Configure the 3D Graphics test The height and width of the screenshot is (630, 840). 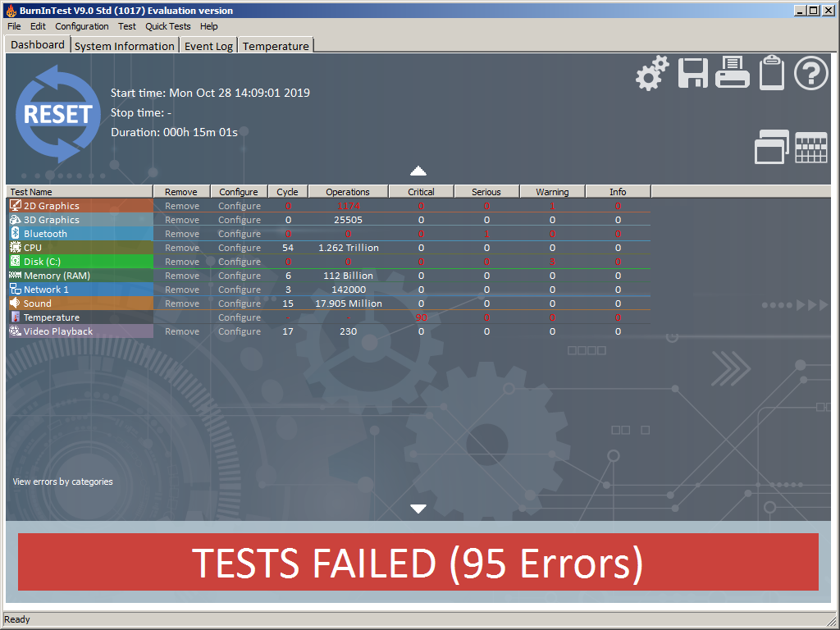click(240, 220)
